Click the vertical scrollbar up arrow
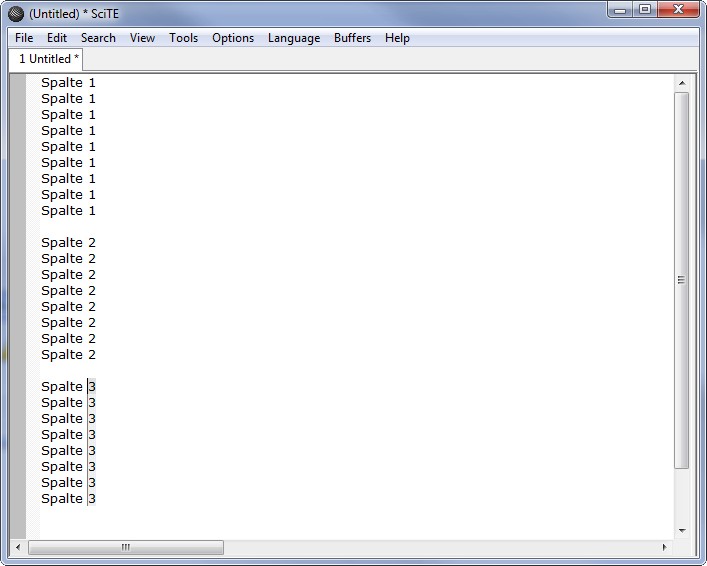 tap(682, 83)
